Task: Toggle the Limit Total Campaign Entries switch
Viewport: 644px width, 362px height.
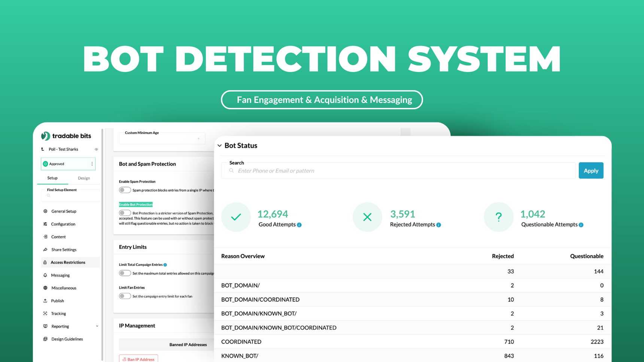Action: point(125,273)
